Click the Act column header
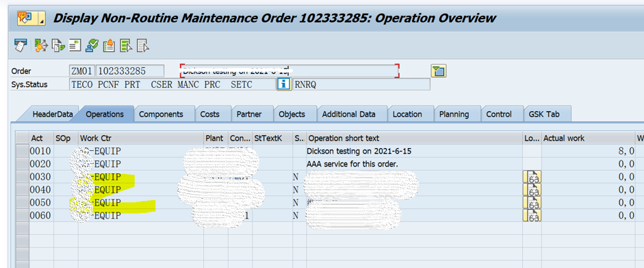The height and width of the screenshot is (268, 644). 42,138
